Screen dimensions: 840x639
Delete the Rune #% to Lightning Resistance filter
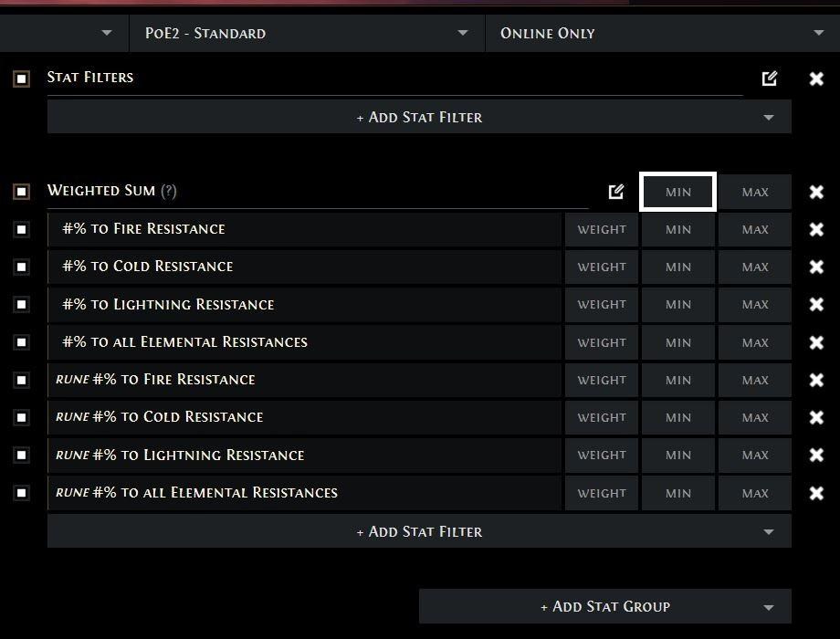[816, 456]
